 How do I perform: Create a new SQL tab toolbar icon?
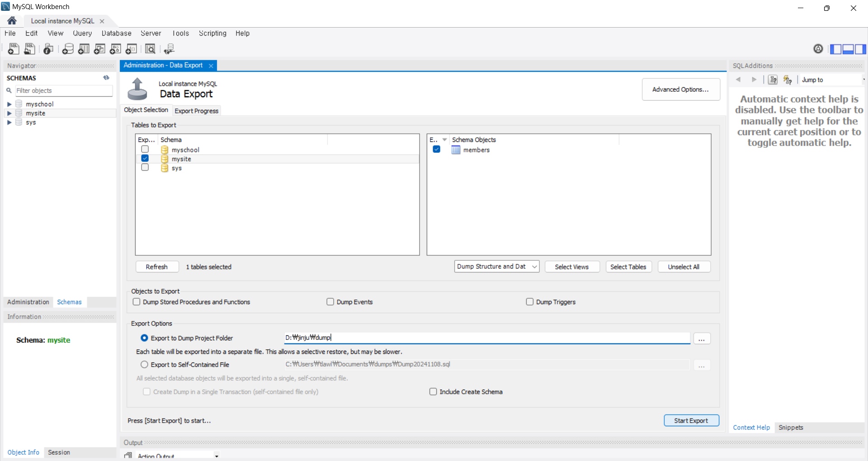[14, 49]
